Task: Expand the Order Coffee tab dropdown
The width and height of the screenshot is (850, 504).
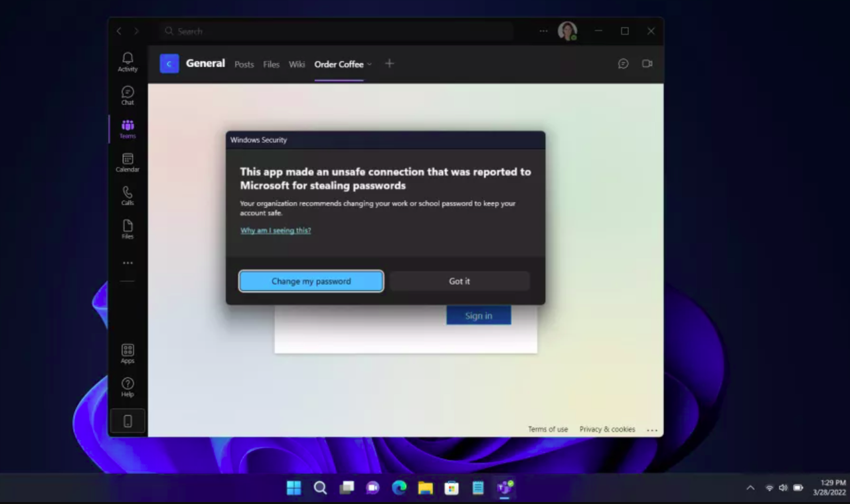Action: [369, 64]
